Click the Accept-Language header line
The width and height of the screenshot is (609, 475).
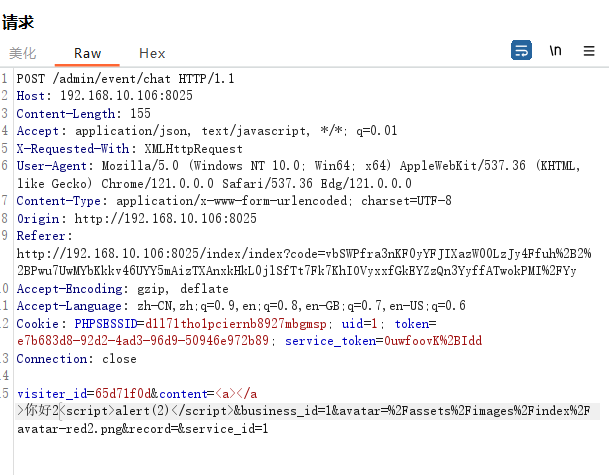coord(241,306)
